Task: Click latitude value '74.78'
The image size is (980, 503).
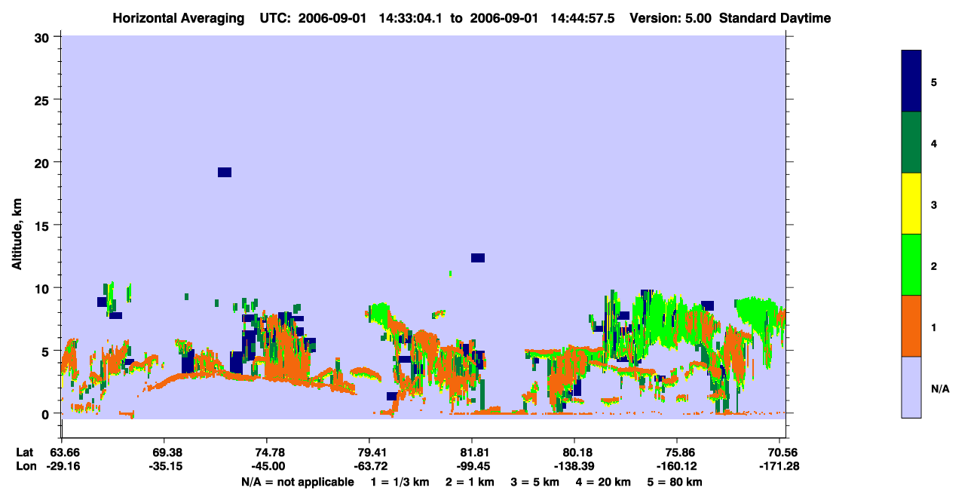Action: click(x=267, y=452)
